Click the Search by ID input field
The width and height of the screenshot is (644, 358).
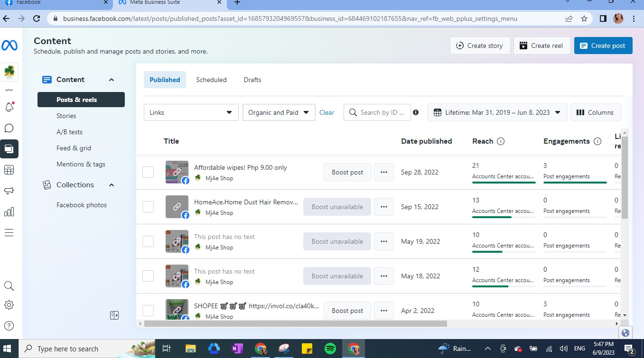(377, 112)
